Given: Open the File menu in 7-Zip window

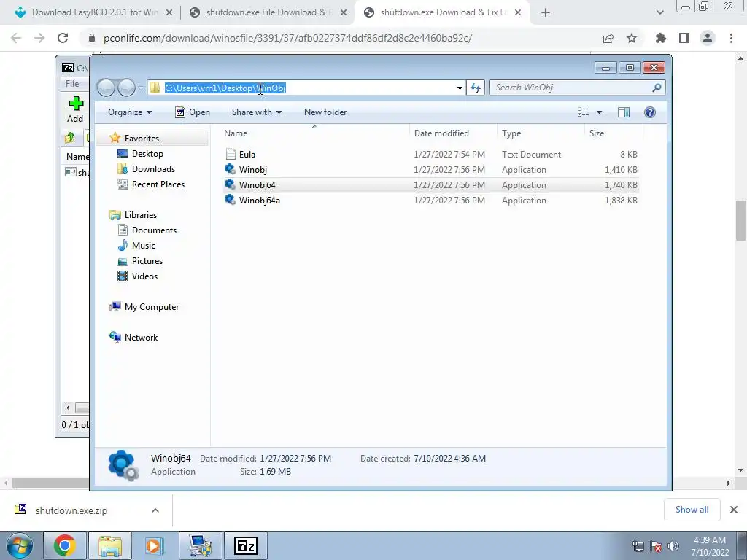Looking at the screenshot, I should click(x=72, y=83).
